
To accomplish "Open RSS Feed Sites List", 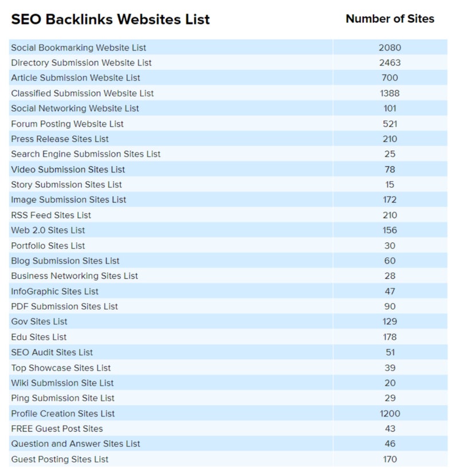I will click(51, 215).
